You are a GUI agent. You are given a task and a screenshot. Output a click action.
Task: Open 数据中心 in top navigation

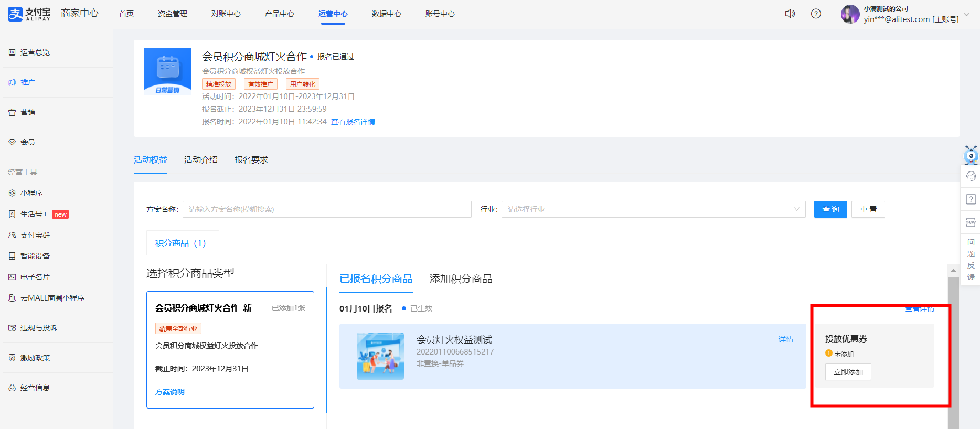point(387,14)
